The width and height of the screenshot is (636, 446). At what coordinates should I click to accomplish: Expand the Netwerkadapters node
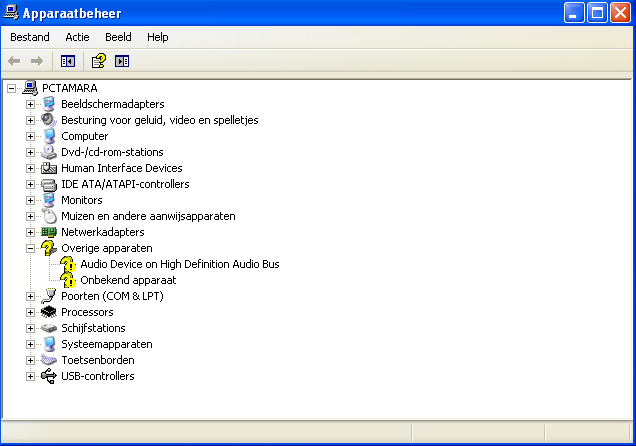30,232
